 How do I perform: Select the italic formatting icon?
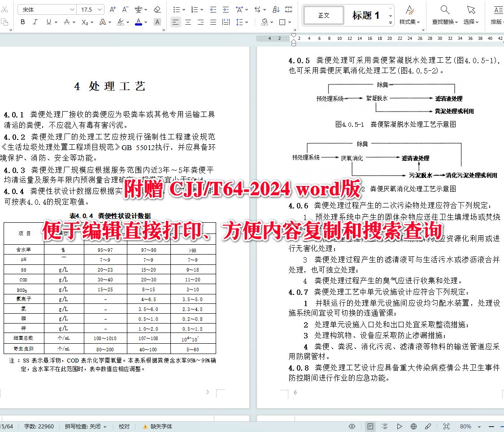click(35, 22)
